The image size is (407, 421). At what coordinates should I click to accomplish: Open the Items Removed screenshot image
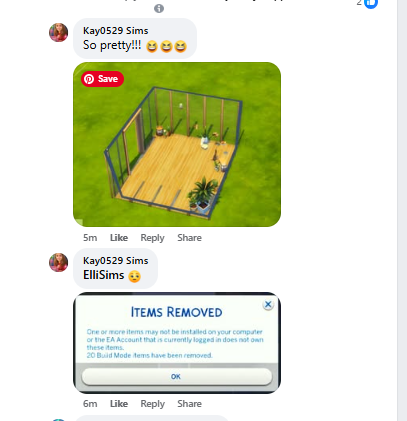[177, 343]
